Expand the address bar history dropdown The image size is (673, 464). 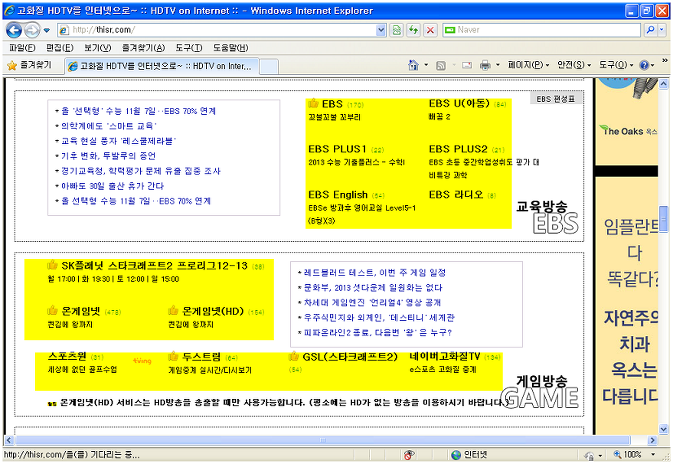pos(381,30)
